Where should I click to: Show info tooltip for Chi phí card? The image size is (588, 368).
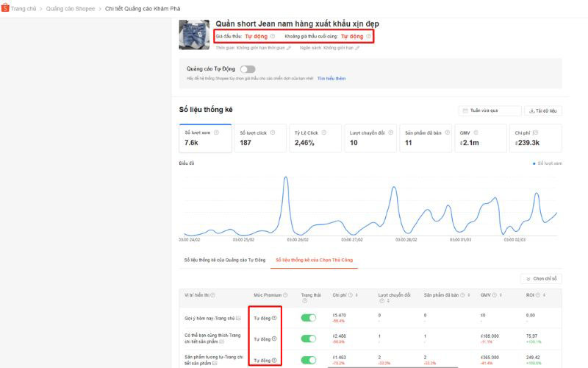(x=536, y=132)
